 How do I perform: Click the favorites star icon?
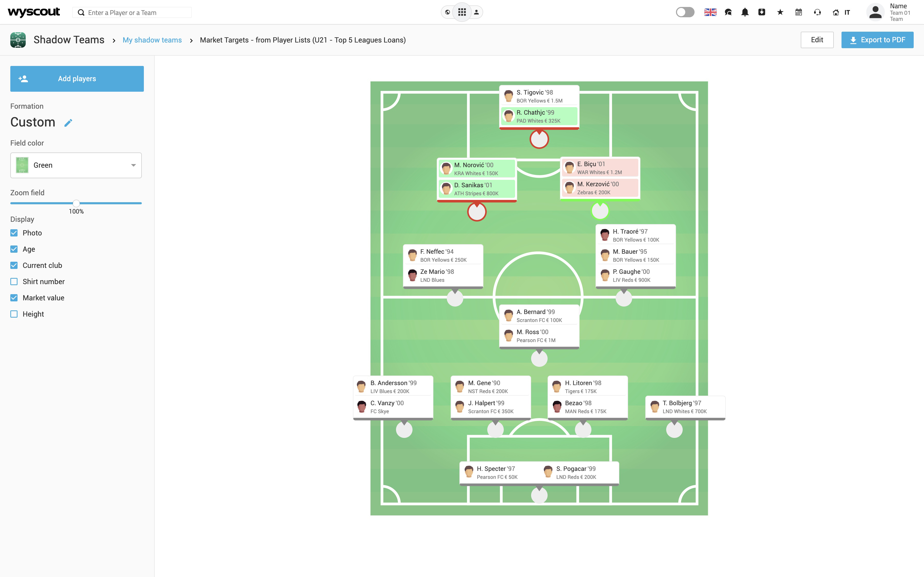[x=780, y=12]
